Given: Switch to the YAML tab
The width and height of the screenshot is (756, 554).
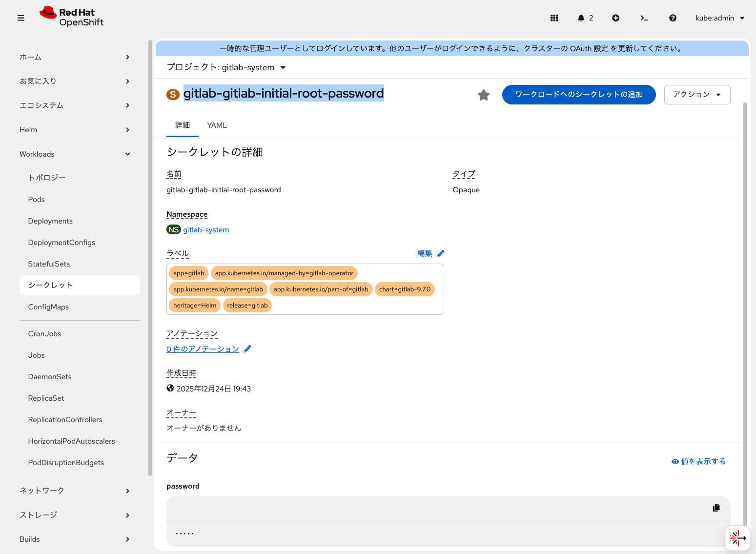Looking at the screenshot, I should [217, 125].
